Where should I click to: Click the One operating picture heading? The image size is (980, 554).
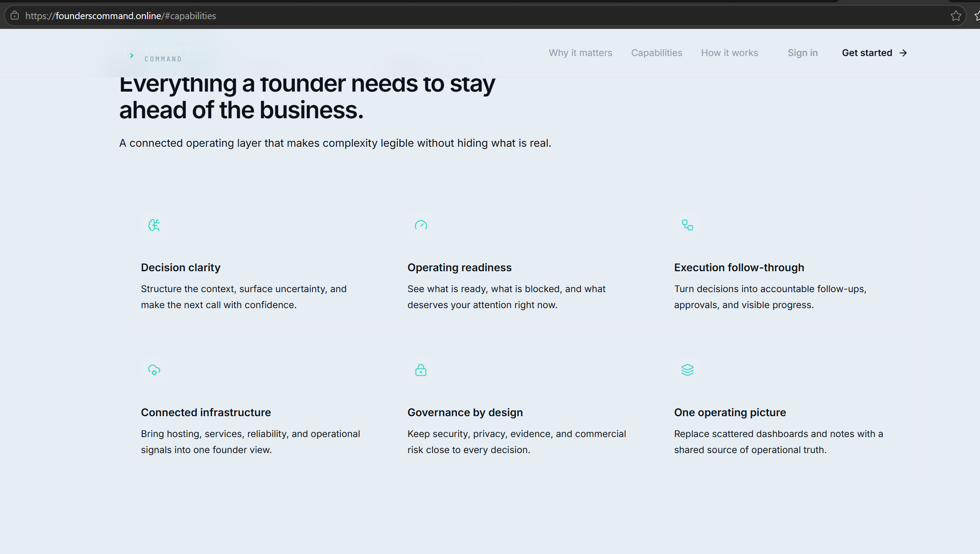point(730,413)
